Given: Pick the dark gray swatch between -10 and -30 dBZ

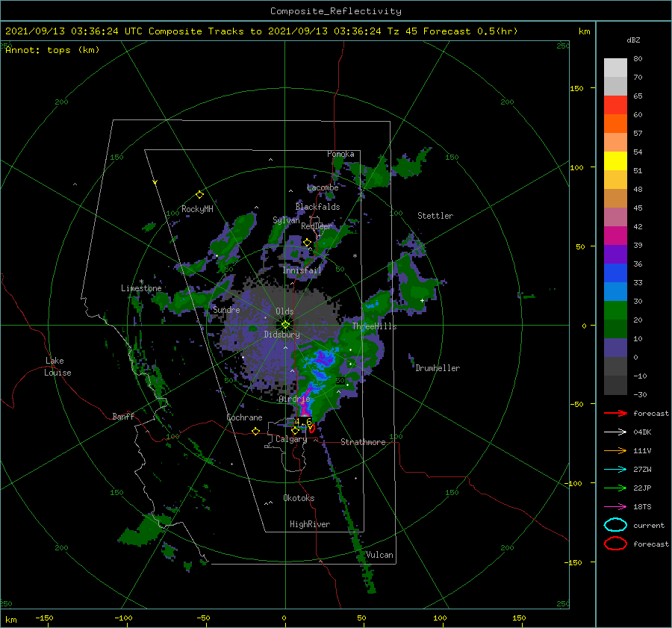Looking at the screenshot, I should (x=615, y=385).
